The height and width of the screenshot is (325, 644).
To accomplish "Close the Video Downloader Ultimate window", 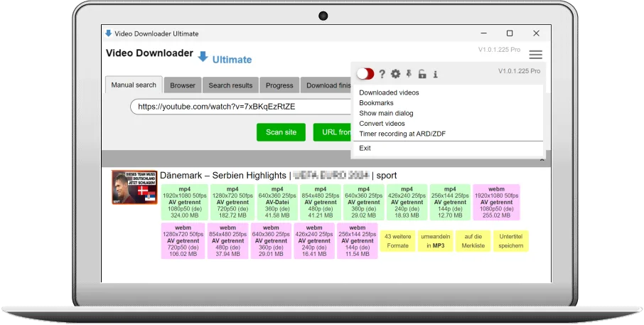I will tap(536, 33).
